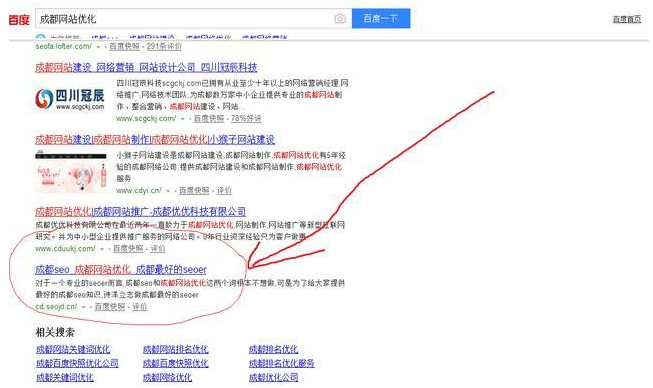Expand dropdown arrow next to seofa.lofter.com
653x388 pixels.
pos(99,47)
